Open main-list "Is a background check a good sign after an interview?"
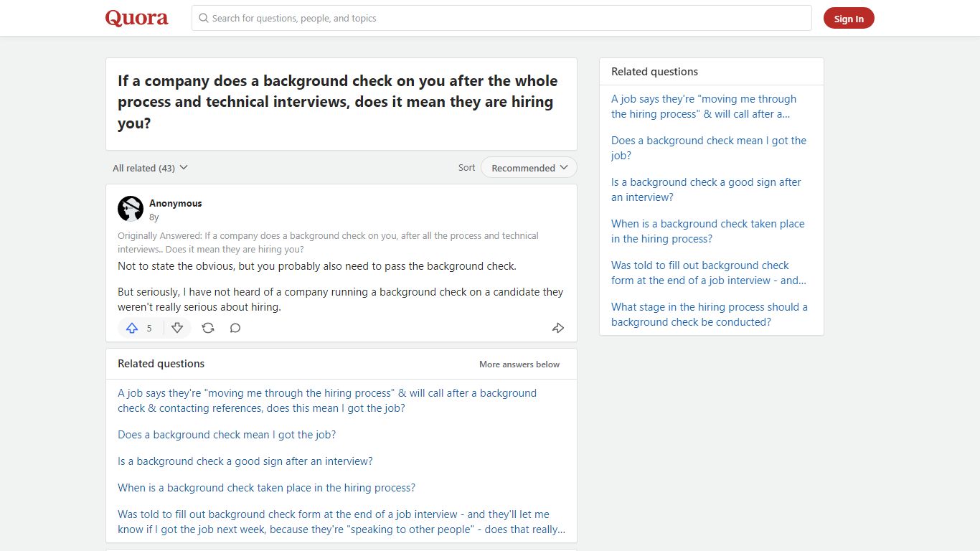Screen dimensions: 980x551 [x=245, y=461]
